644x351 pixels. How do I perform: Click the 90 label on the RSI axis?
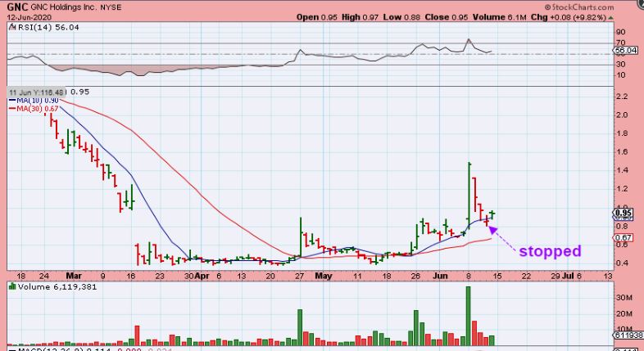coord(620,32)
